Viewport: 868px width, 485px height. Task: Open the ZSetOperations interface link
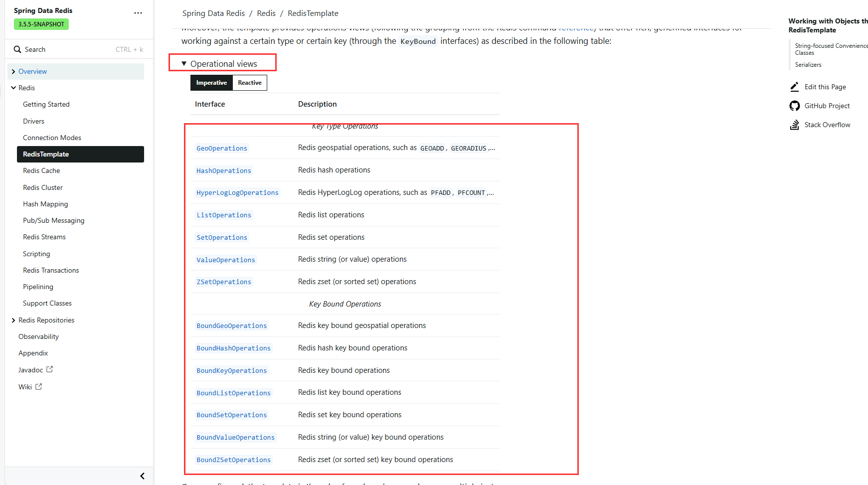[x=224, y=282]
